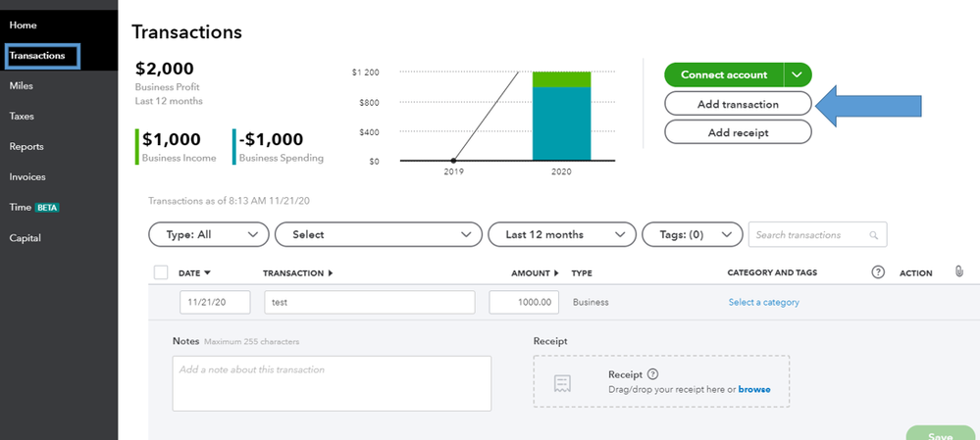Viewport: 980px width, 440px height.
Task: Sort transactions by the DATE column
Action: click(194, 273)
